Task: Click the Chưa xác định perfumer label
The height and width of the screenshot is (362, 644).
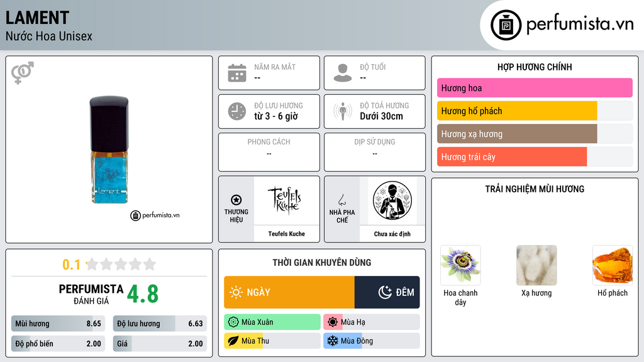Action: pos(392,234)
